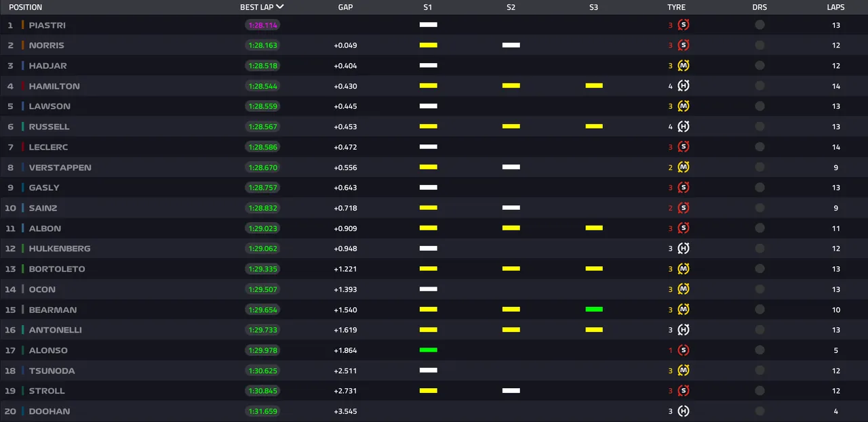Click Bearman's green S3 sector bar

[x=594, y=310]
